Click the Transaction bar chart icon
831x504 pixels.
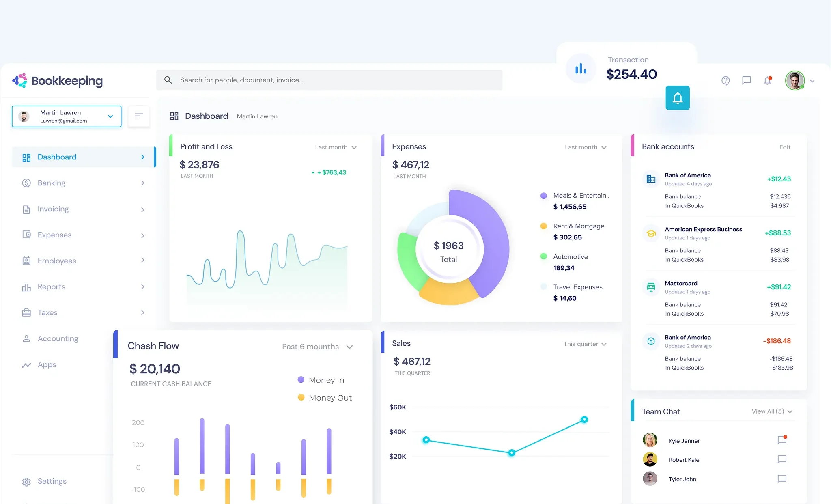tap(581, 69)
